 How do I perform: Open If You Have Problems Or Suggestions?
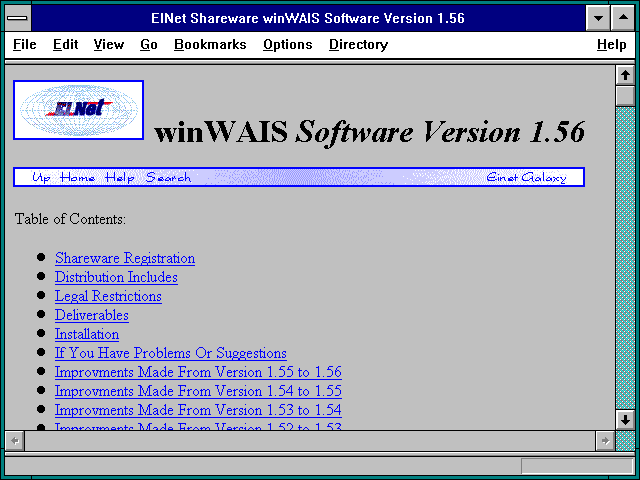point(171,353)
